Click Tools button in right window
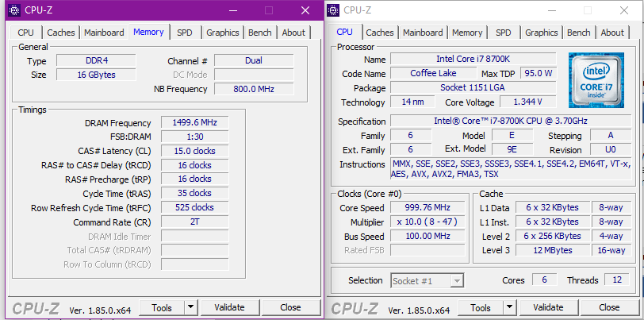 click(481, 307)
